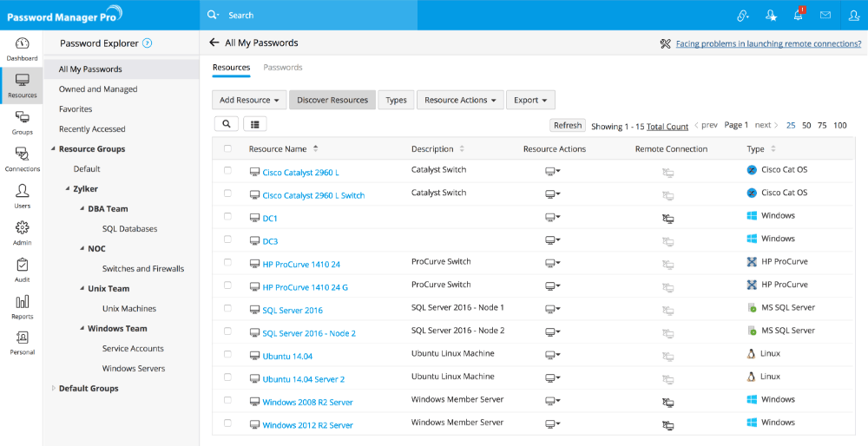Check the DC1 row checkbox
The width and height of the screenshot is (868, 446).
(x=227, y=216)
